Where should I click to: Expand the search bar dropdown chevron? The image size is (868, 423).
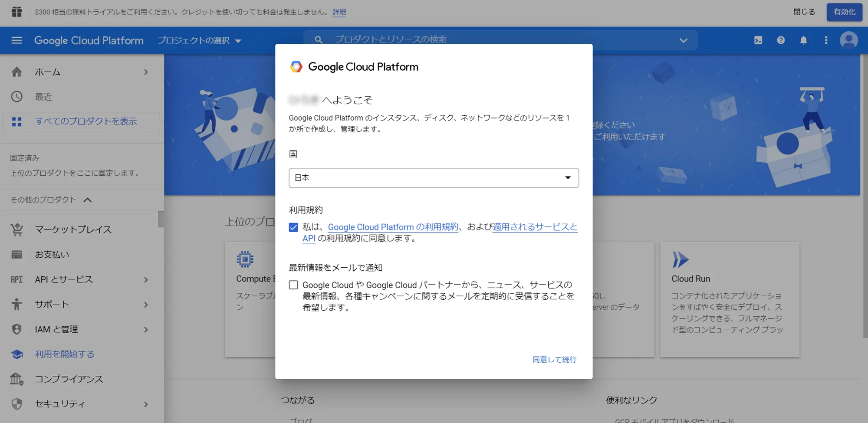click(x=683, y=40)
